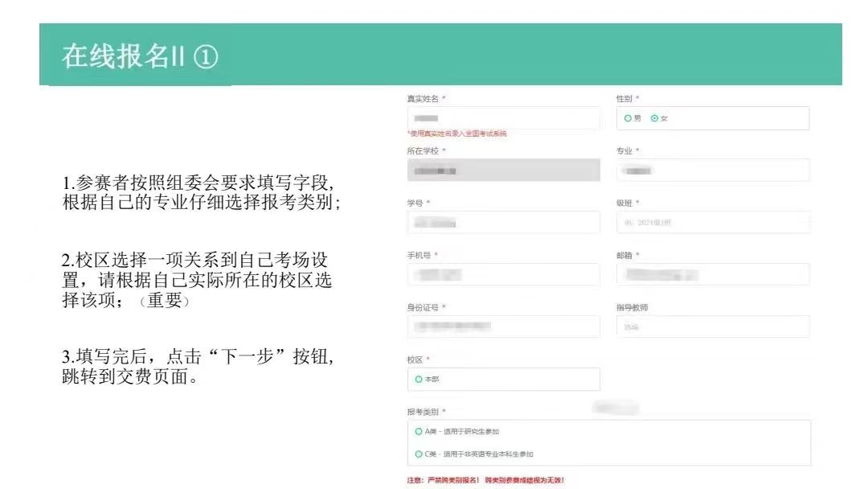This screenshot has height=489, width=868.
Task: Select A类 for graduate students
Action: pos(419,431)
